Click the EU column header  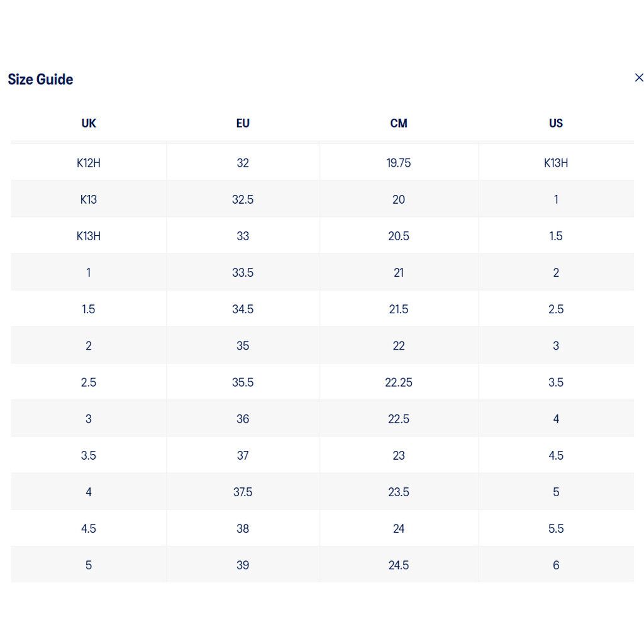point(243,123)
